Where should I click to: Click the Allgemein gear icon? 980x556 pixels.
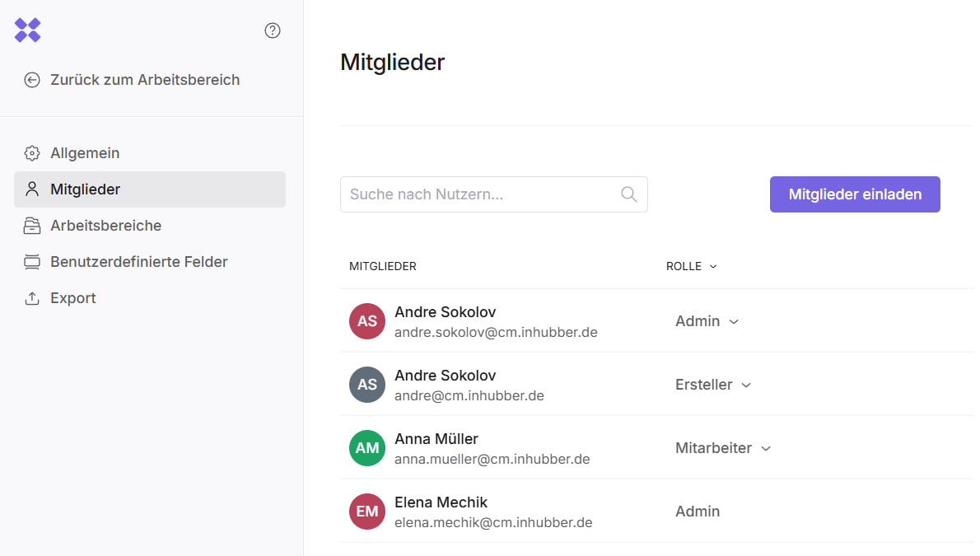point(32,153)
